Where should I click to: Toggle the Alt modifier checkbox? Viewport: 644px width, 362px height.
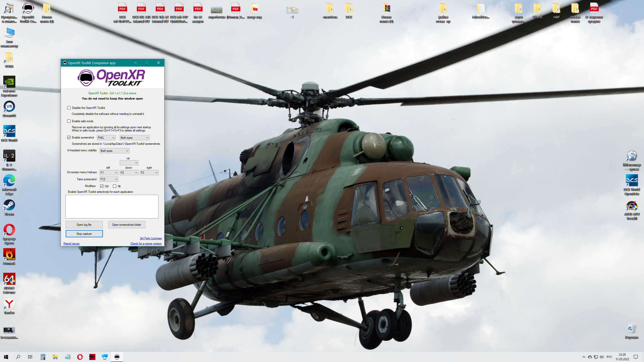[114, 186]
